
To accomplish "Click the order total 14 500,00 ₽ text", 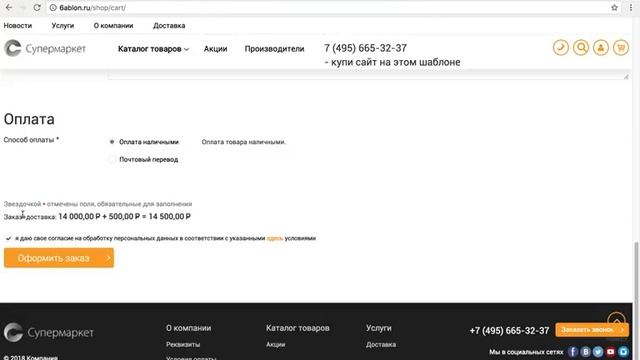I will 169,217.
